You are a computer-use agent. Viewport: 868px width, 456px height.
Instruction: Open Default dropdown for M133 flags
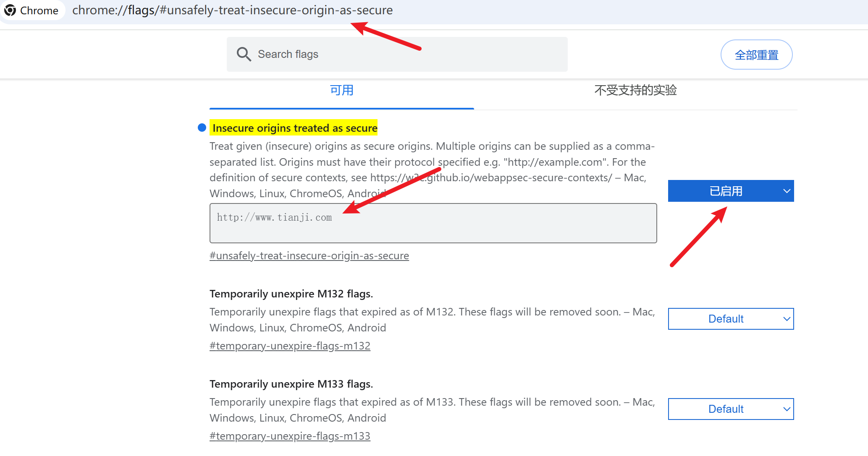726,409
